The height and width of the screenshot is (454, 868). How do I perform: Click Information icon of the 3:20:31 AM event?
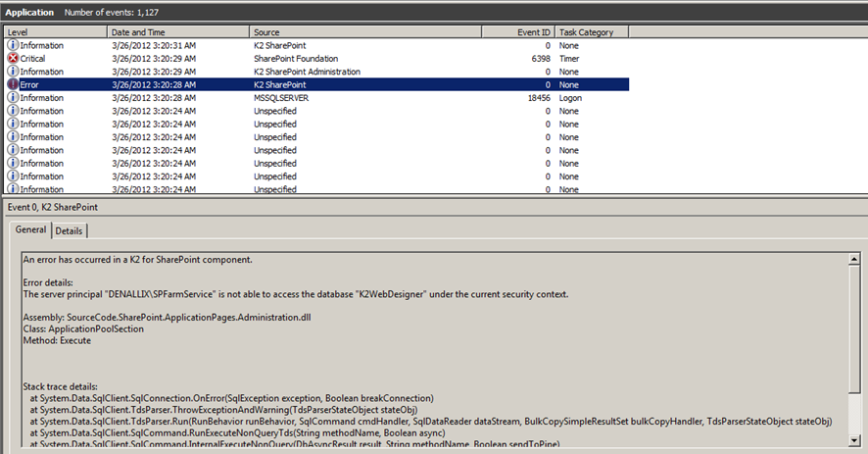[x=13, y=45]
